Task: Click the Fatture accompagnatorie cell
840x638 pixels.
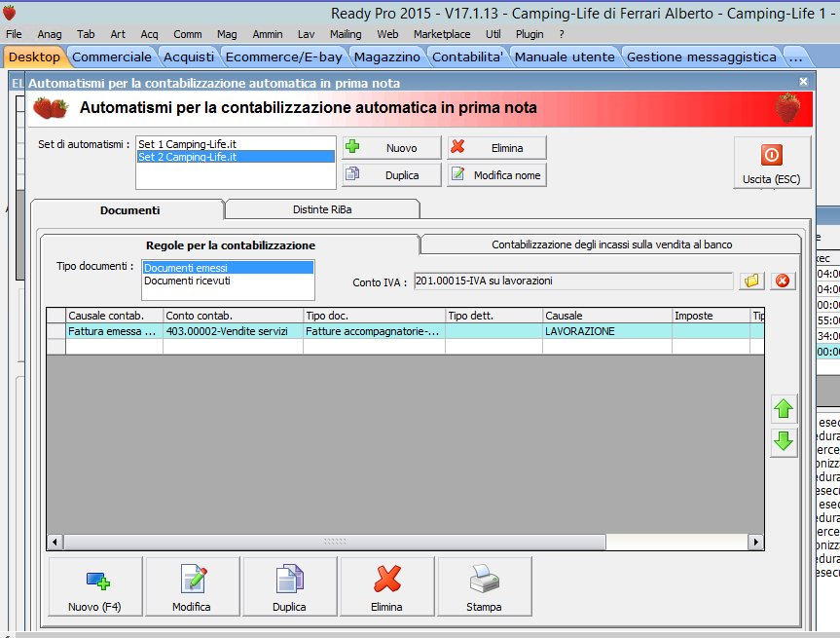Action: pos(375,331)
